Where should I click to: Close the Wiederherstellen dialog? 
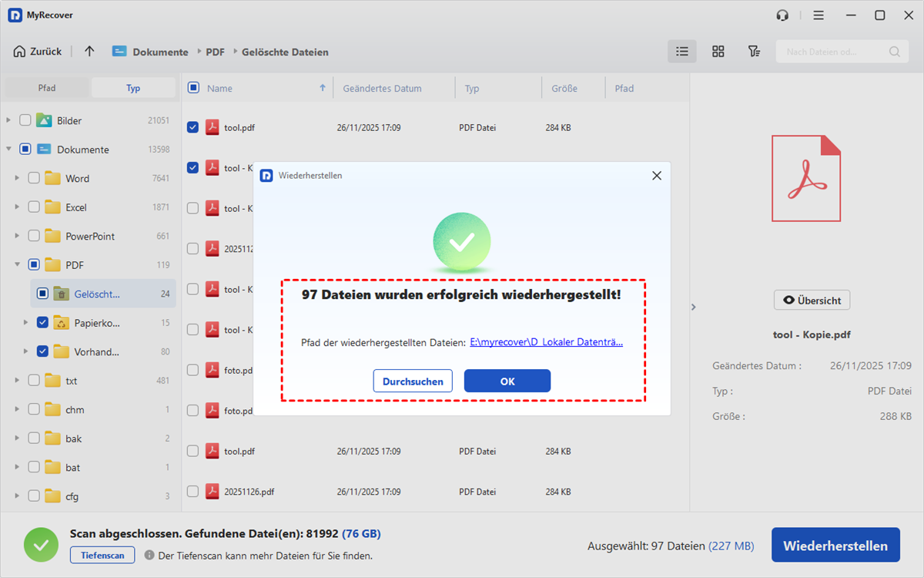click(656, 176)
